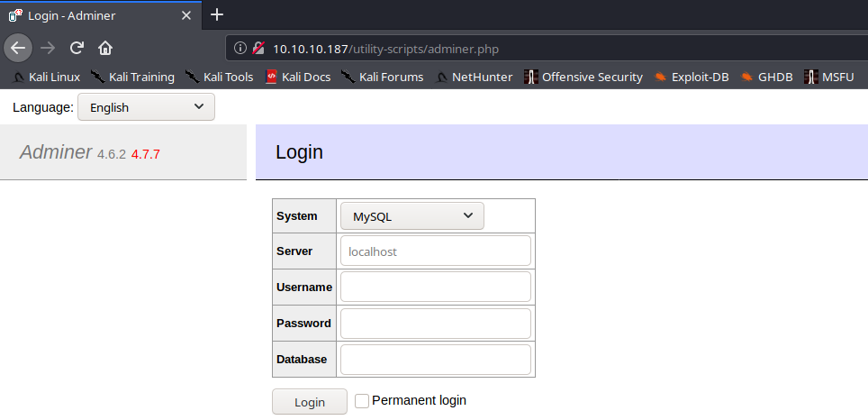Viewport: 868px width, 420px height.
Task: Open the Kali Docs bookmark
Action: tap(298, 77)
